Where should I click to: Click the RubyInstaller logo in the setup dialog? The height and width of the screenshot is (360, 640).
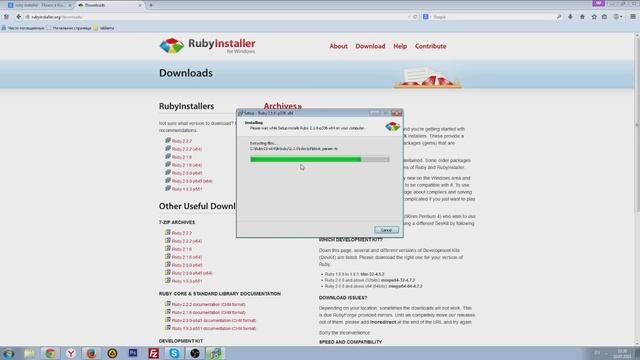392,127
